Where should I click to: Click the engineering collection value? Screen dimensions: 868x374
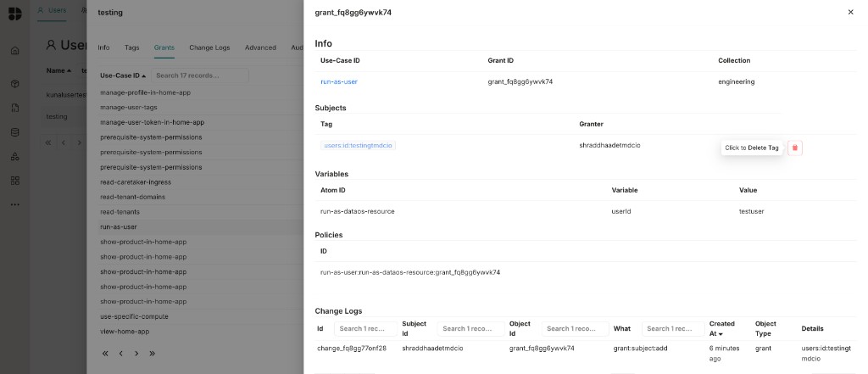737,82
